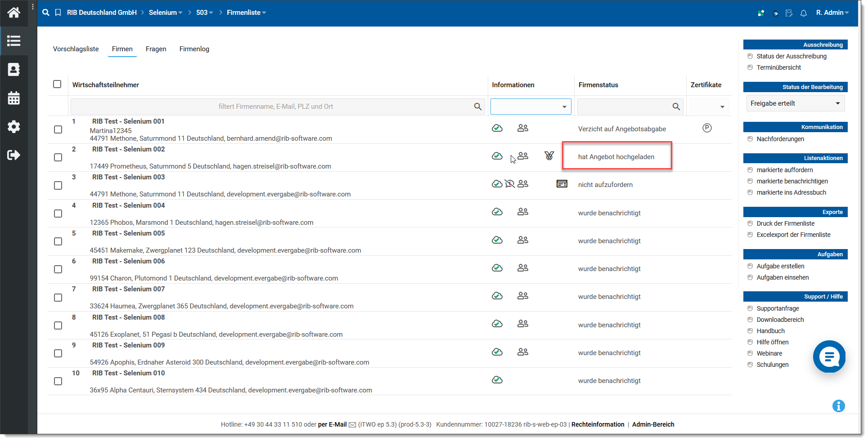This screenshot has width=868, height=441.
Task: Open the Informationen filter dropdown
Action: (531, 107)
